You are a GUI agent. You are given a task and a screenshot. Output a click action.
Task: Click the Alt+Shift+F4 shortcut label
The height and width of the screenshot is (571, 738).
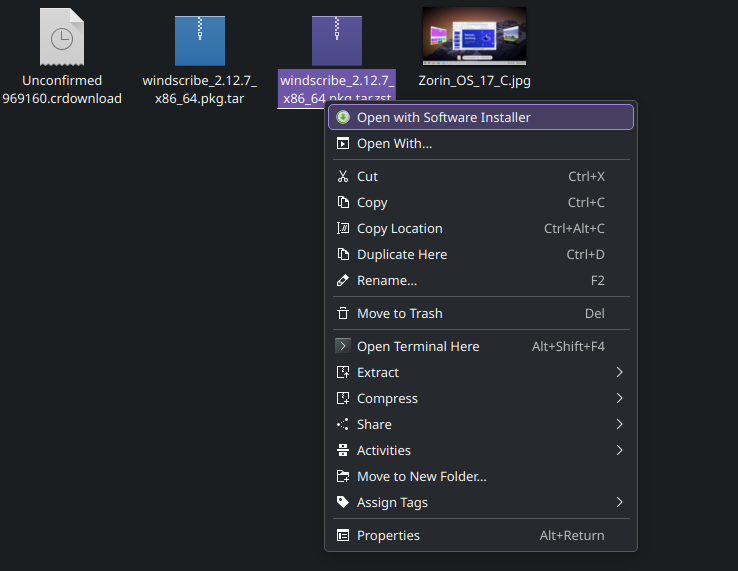[x=568, y=346]
